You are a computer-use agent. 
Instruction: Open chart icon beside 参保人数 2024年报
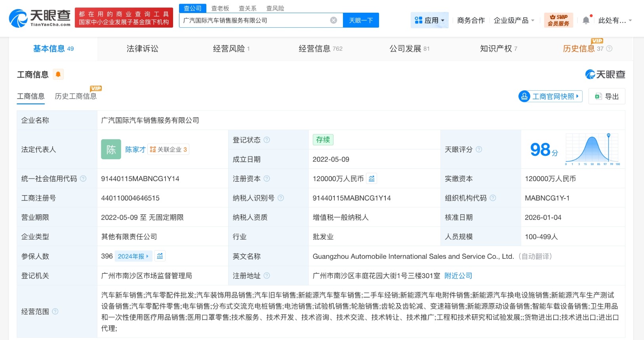pos(160,256)
